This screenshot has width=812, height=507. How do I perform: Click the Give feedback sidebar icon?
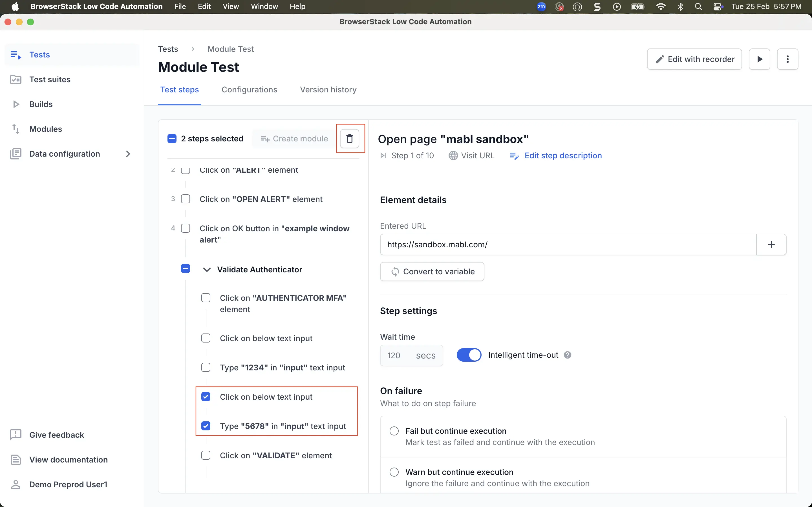tap(16, 435)
